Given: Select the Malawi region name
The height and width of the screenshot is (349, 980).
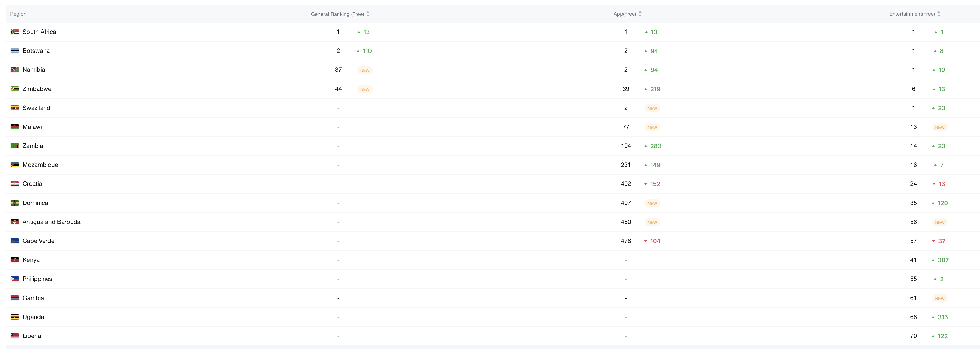Looking at the screenshot, I should pos(32,127).
